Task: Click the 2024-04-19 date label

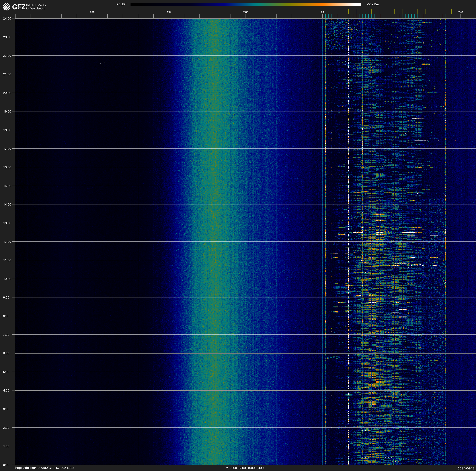Action: tap(466, 468)
